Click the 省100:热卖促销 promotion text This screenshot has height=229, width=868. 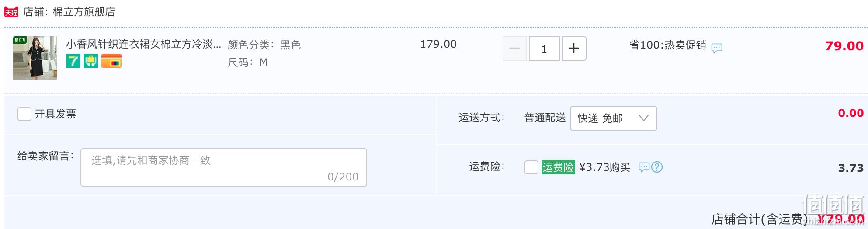[668, 45]
